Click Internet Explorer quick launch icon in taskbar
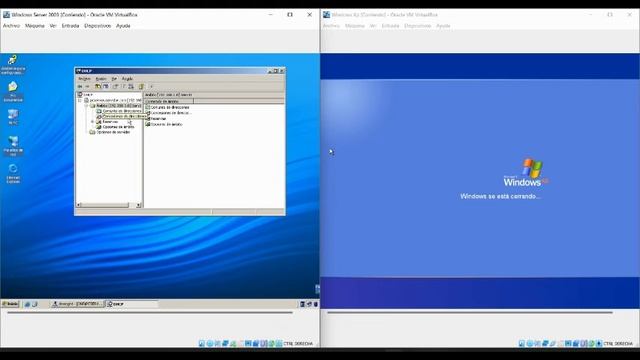Screen dimensions: 640x360 pyautogui.click(x=27, y=304)
